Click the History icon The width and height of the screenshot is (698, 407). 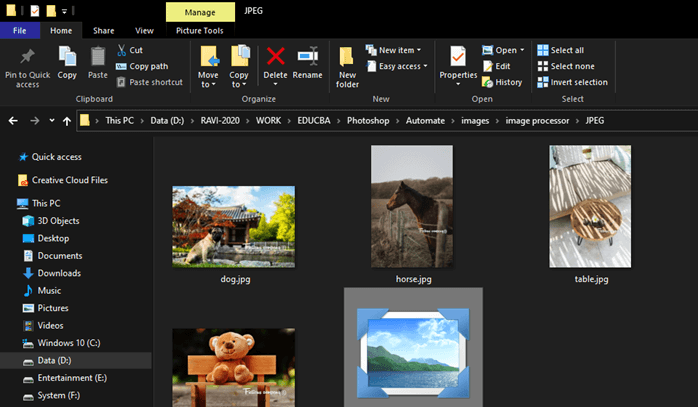488,82
